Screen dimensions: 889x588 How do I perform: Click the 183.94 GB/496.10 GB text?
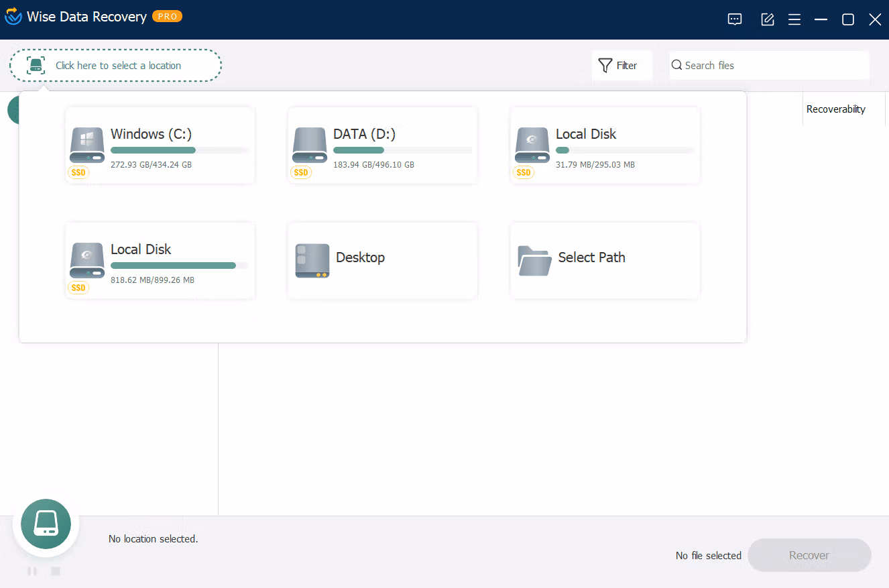[x=373, y=164]
